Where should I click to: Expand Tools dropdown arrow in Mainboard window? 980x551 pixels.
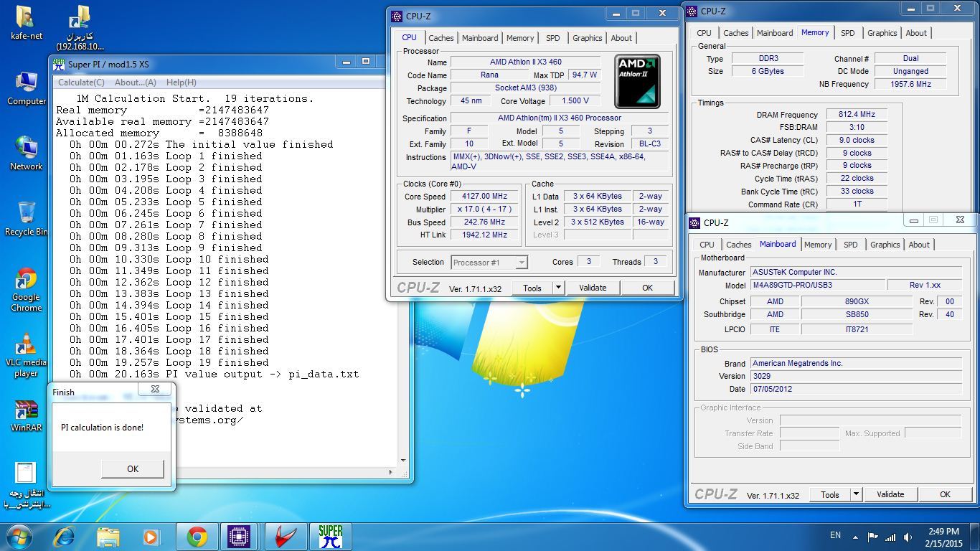point(856,494)
